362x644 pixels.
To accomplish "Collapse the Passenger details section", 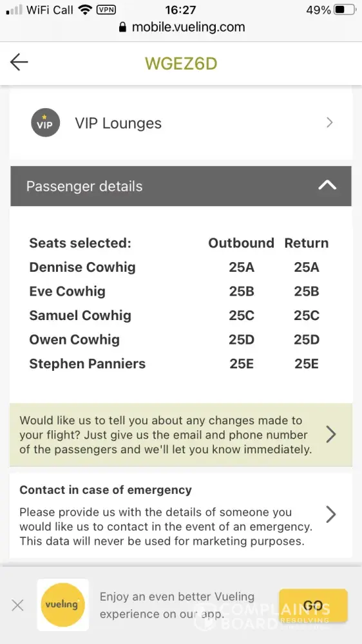I will pyautogui.click(x=327, y=185).
